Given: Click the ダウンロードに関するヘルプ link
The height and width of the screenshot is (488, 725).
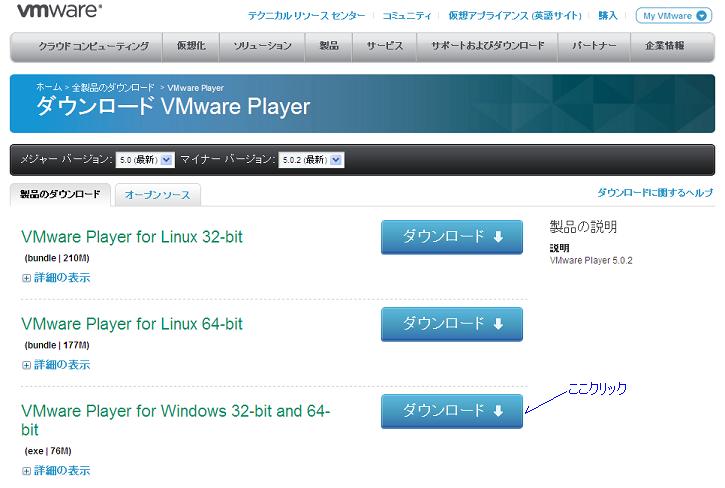Looking at the screenshot, I should (655, 192).
